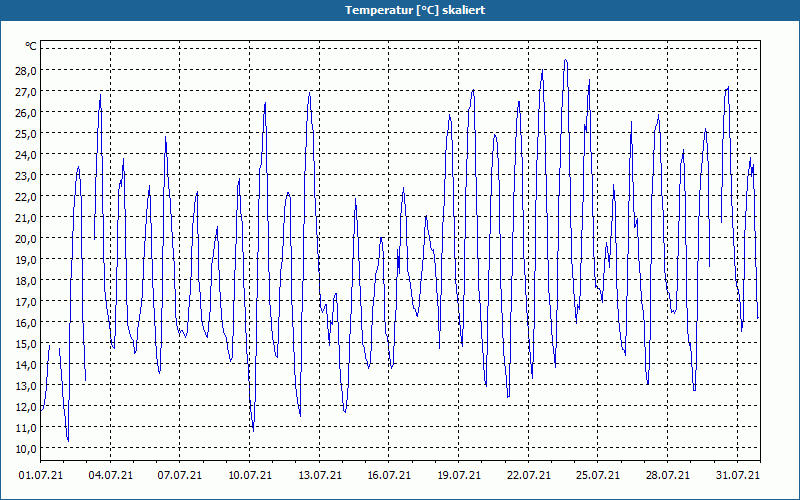
Task: Click the 10.07.21 date label
Action: 249,475
